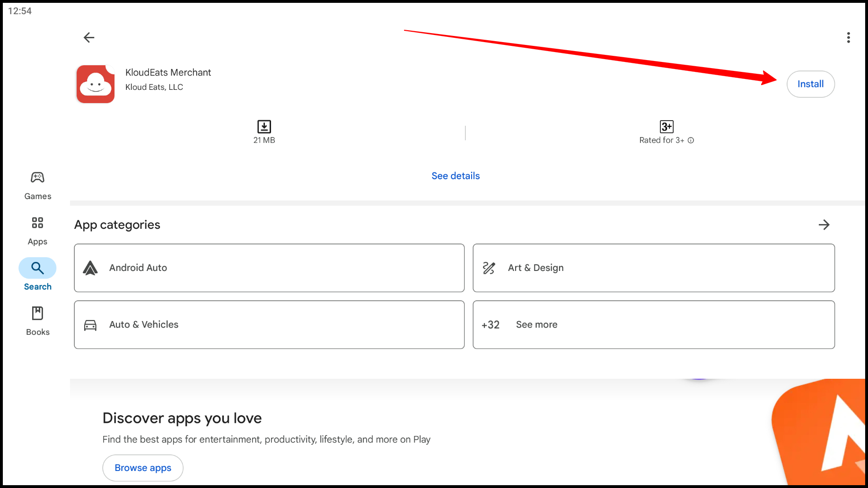Screen dimensions: 868x488
Task: Switch to the Apps tab
Action: click(x=37, y=232)
